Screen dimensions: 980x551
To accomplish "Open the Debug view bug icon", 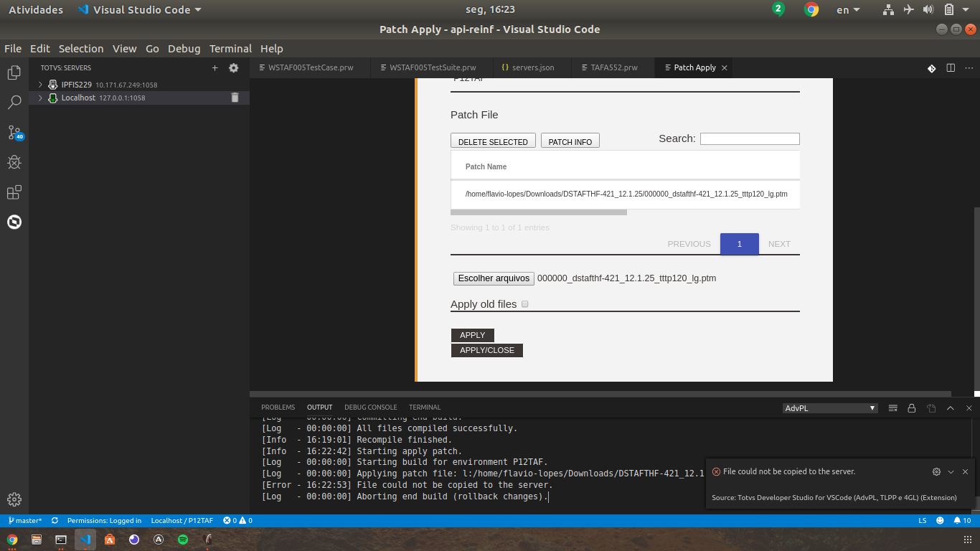I will click(x=14, y=163).
